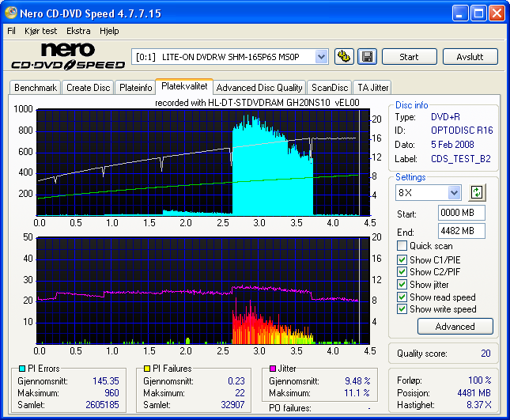The height and width of the screenshot is (420, 510).
Task: Close the Nero CD-DVD Speed window
Action: (497, 13)
